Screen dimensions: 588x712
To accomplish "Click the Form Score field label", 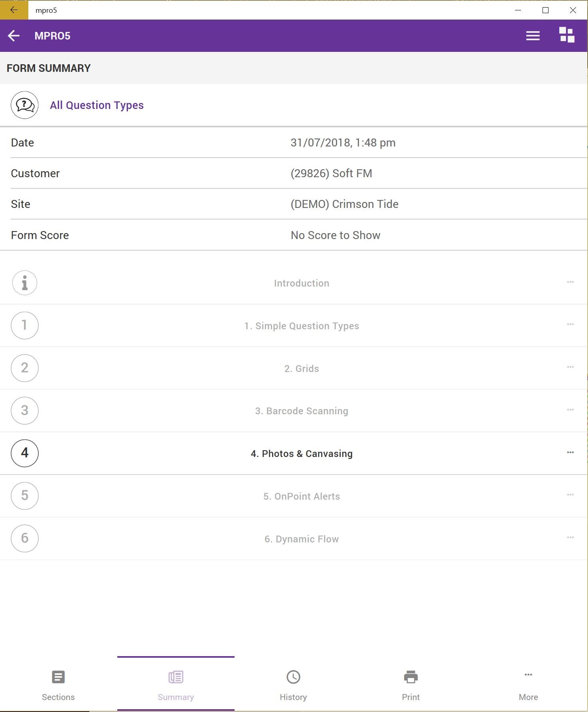I will tap(40, 235).
